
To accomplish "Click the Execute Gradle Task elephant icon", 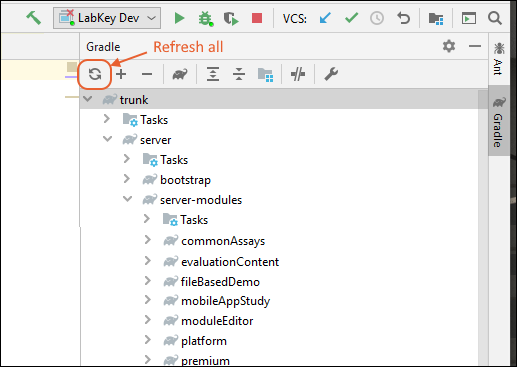I will pos(180,74).
